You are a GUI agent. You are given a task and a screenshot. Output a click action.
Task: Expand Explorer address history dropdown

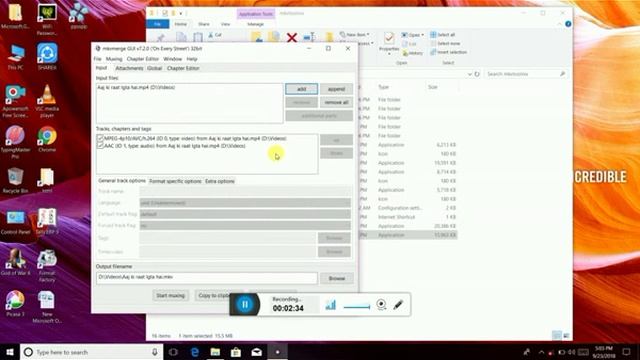tap(470, 74)
